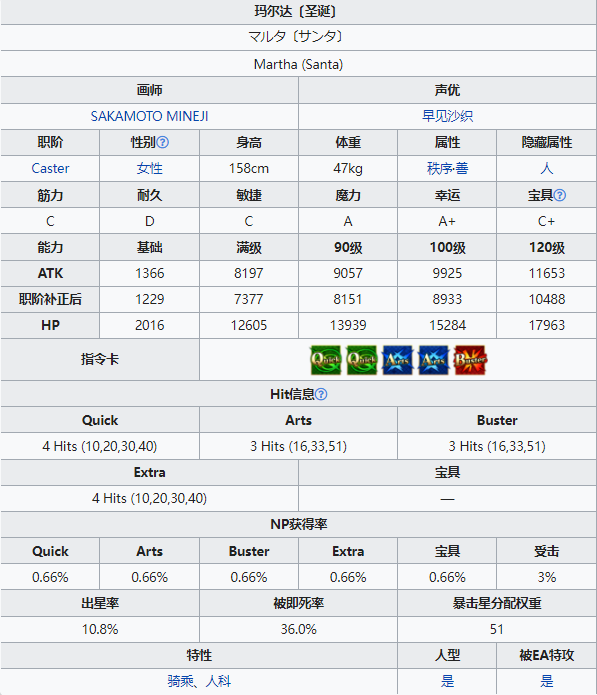Open the help icon beside 宝具 stat header
Image resolution: width=597 pixels, height=695 pixels.
coord(560,195)
